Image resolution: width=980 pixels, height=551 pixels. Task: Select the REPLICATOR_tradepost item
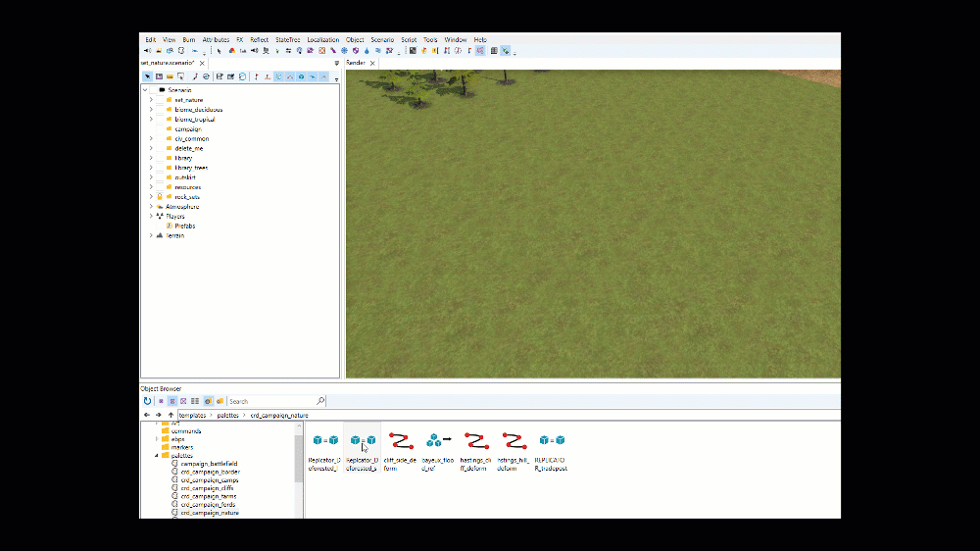551,452
